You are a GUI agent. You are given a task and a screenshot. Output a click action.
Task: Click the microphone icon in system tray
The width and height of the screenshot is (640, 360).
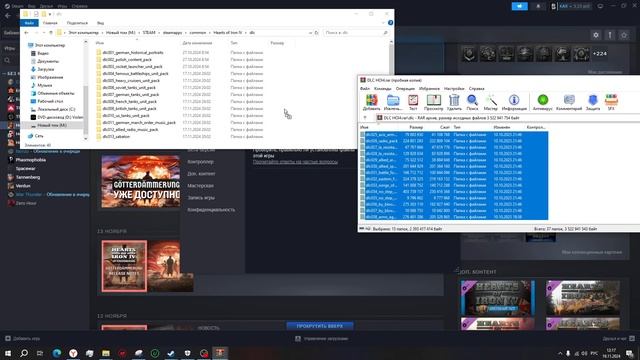(x=568, y=353)
